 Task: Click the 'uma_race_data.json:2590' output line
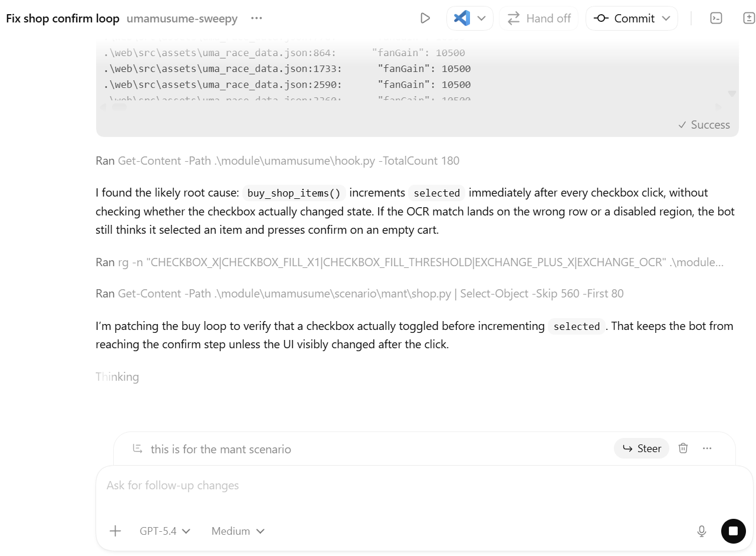click(x=287, y=84)
